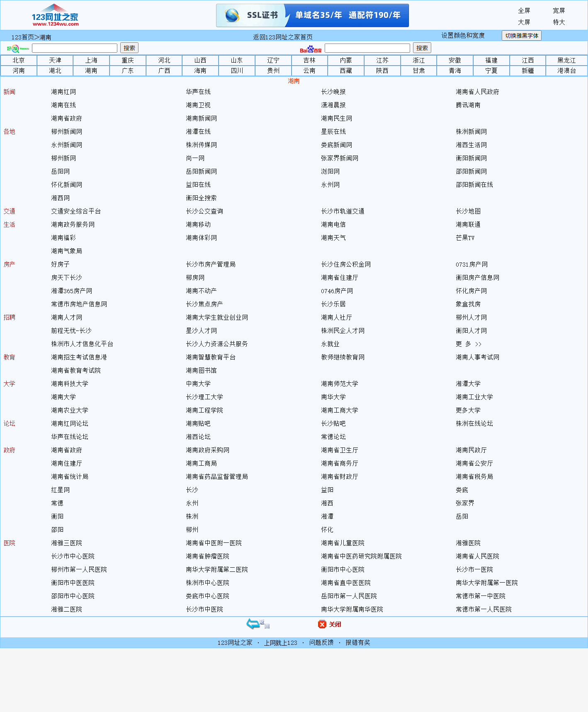
Task: Click the red close X icon
Action: tap(322, 624)
